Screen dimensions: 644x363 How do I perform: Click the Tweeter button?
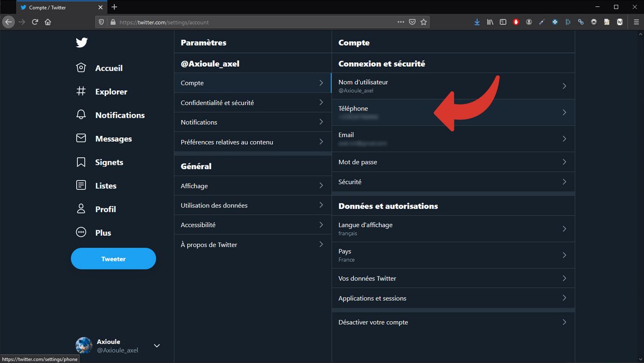pyautogui.click(x=113, y=259)
